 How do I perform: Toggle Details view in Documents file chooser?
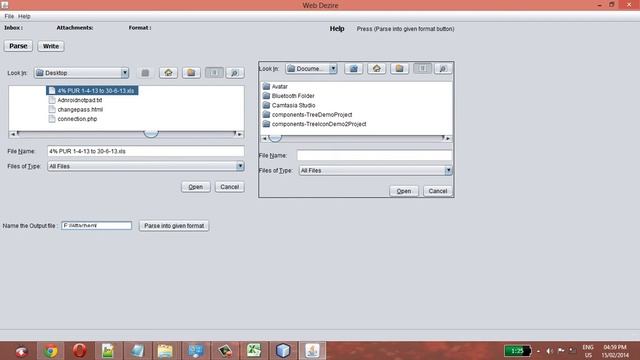tap(443, 69)
